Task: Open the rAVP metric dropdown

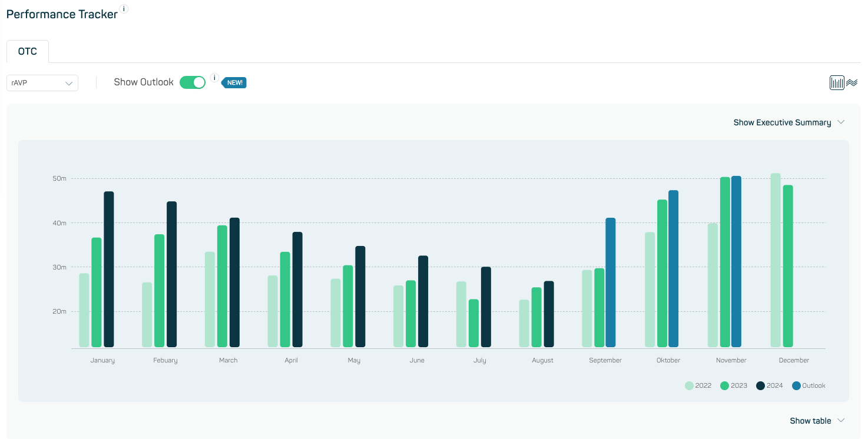Action: click(x=42, y=83)
